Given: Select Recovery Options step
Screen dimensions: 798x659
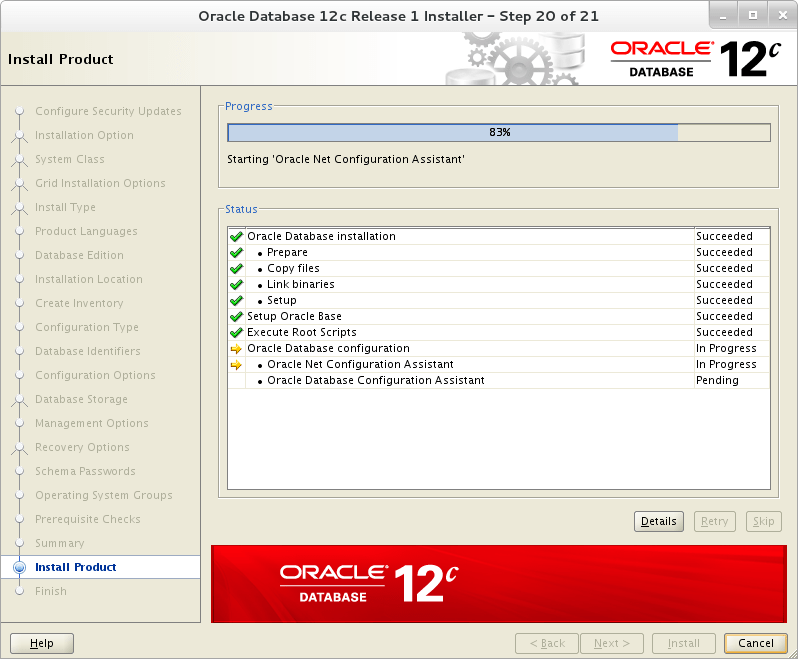Looking at the screenshot, I should coord(82,447).
